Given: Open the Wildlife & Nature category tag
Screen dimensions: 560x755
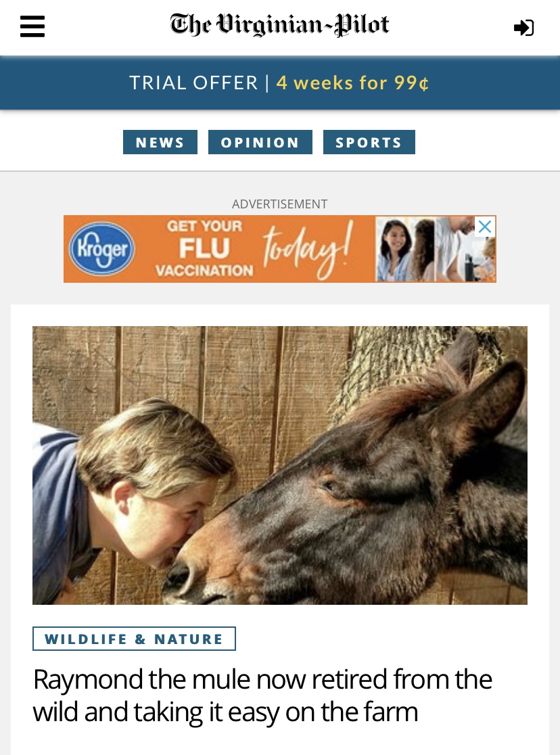Looking at the screenshot, I should [x=134, y=639].
